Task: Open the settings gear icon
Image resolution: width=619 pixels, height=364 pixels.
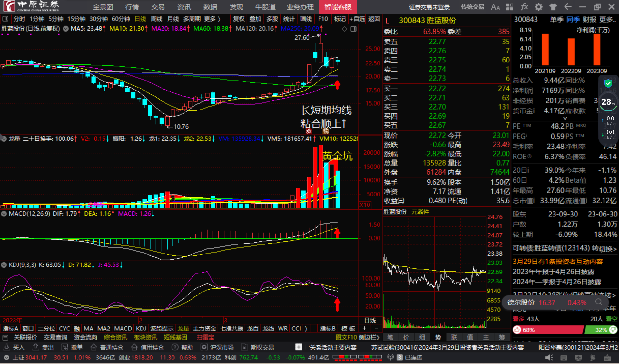Action: tap(538, 7)
